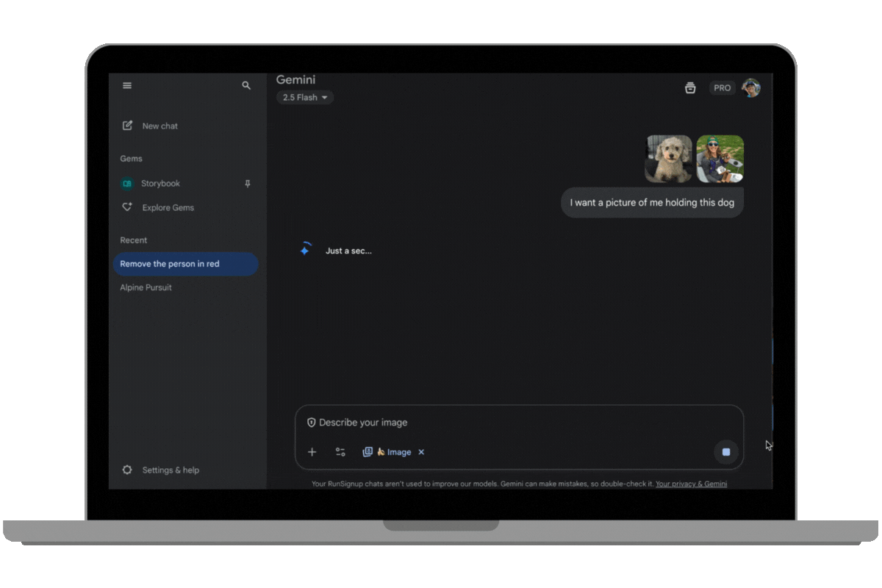The image size is (882, 588).
Task: Open Settings & help
Action: (x=171, y=470)
